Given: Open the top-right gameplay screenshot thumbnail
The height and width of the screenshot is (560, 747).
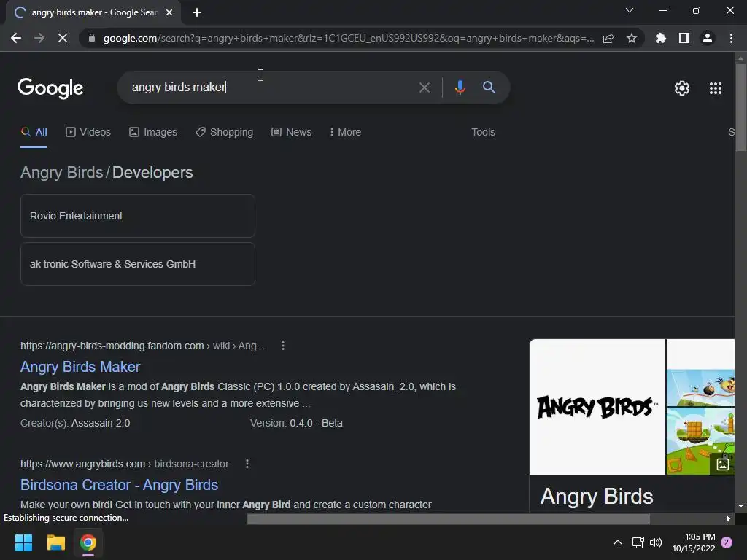Looking at the screenshot, I should [700, 373].
